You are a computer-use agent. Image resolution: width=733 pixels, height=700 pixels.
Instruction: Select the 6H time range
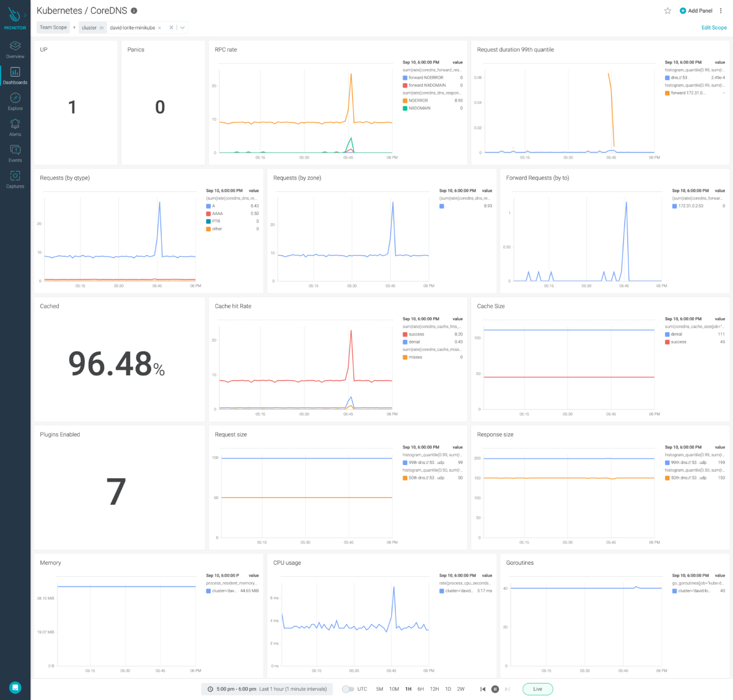tap(420, 689)
